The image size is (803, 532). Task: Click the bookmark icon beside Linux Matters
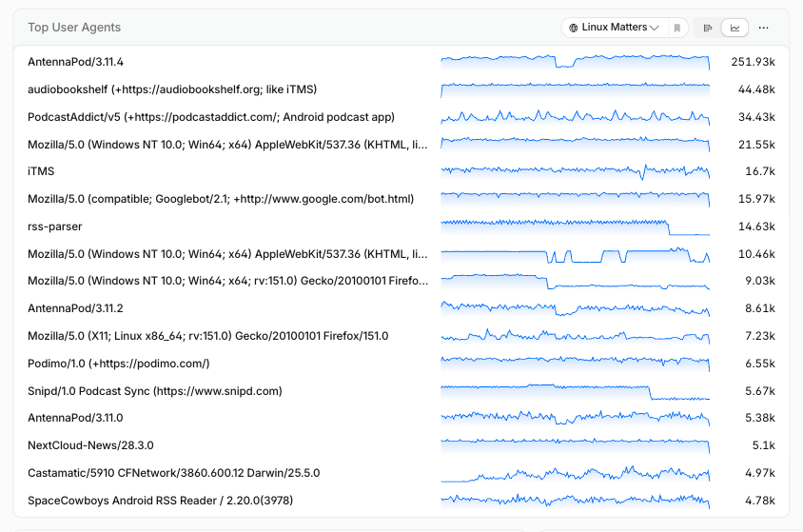coord(677,28)
